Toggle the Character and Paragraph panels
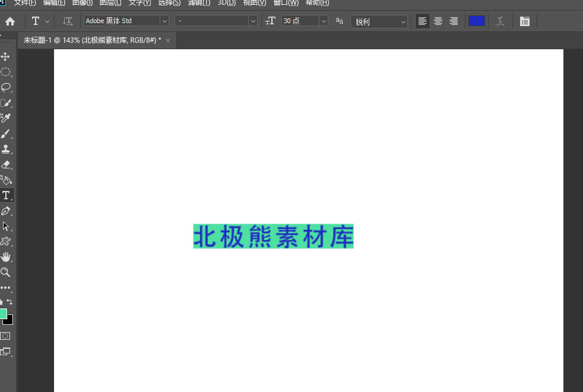The height and width of the screenshot is (392, 583). 525,21
